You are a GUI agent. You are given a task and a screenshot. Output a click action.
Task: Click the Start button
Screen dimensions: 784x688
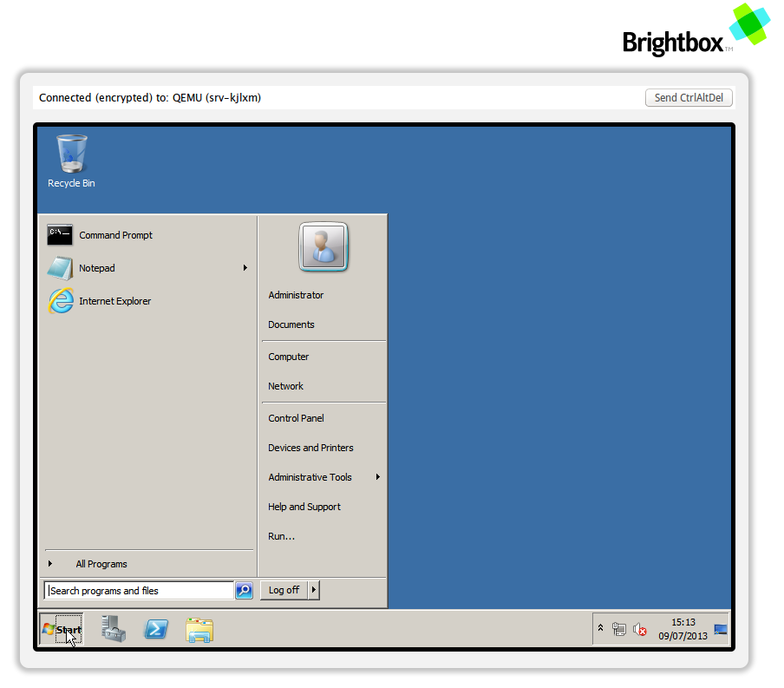tap(61, 629)
